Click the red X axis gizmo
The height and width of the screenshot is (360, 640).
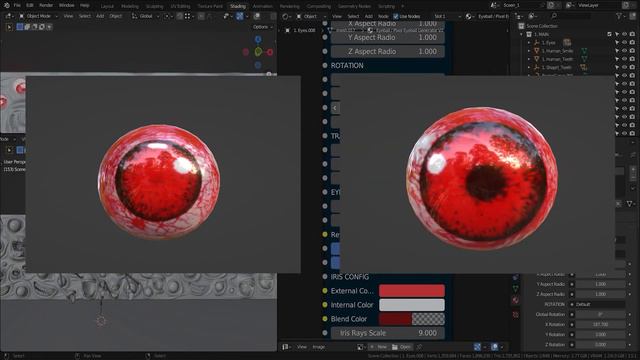click(270, 52)
